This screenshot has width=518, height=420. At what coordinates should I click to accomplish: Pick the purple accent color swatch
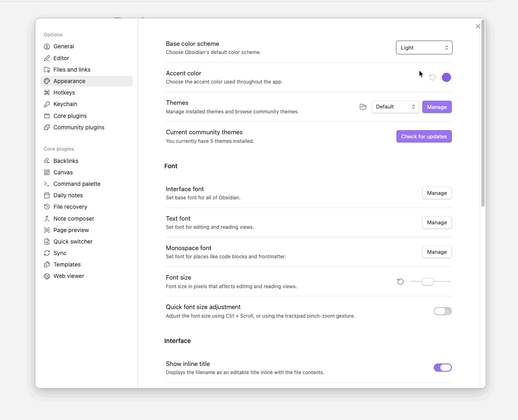[x=446, y=77]
